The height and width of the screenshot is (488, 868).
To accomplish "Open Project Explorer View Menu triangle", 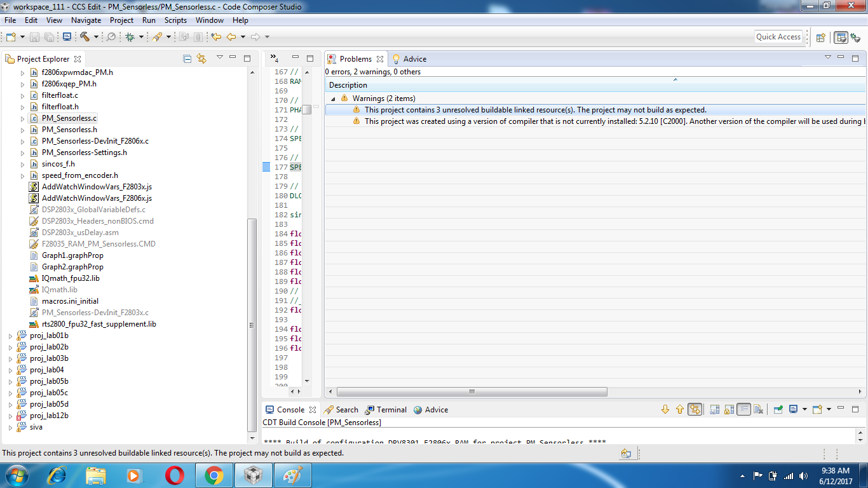I will (x=220, y=58).
